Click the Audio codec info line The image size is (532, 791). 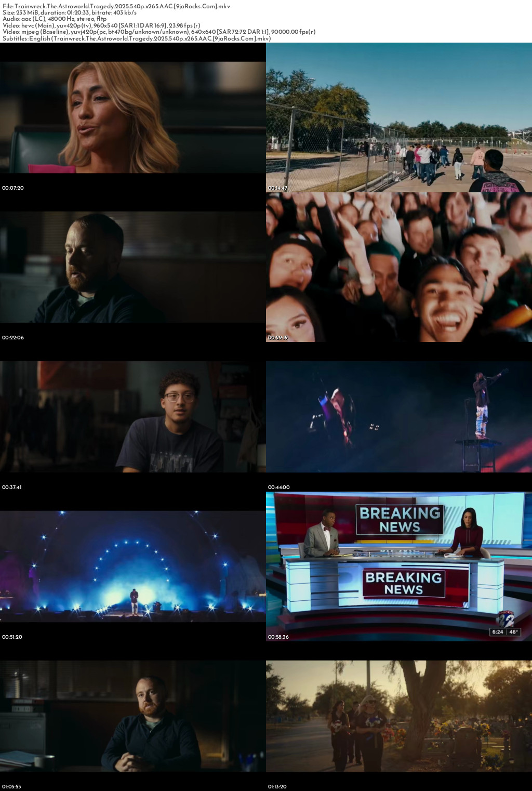(x=55, y=19)
